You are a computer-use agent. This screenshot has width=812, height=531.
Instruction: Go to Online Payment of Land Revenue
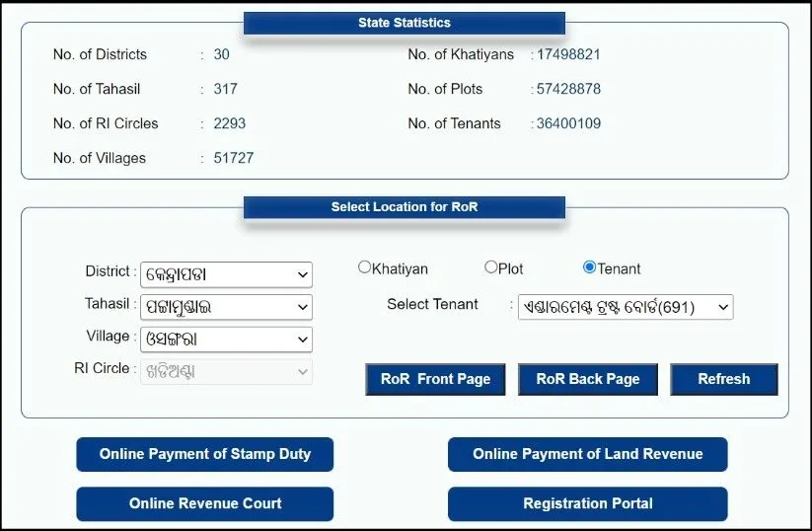pyautogui.click(x=588, y=454)
